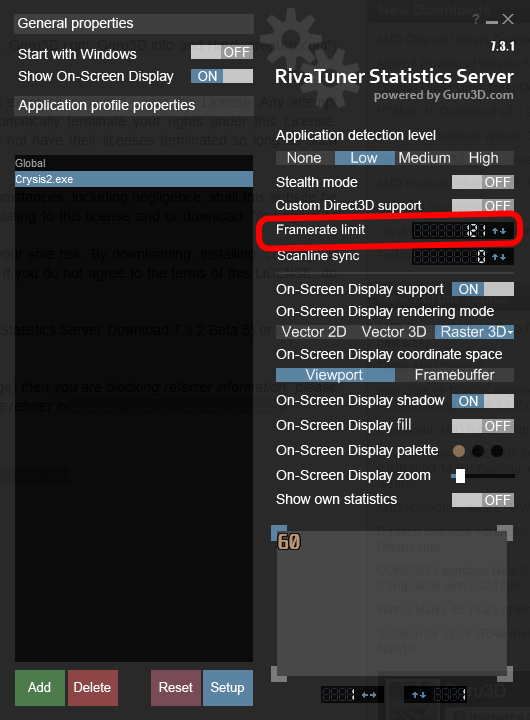Toggle the Stealth mode switch

483,182
